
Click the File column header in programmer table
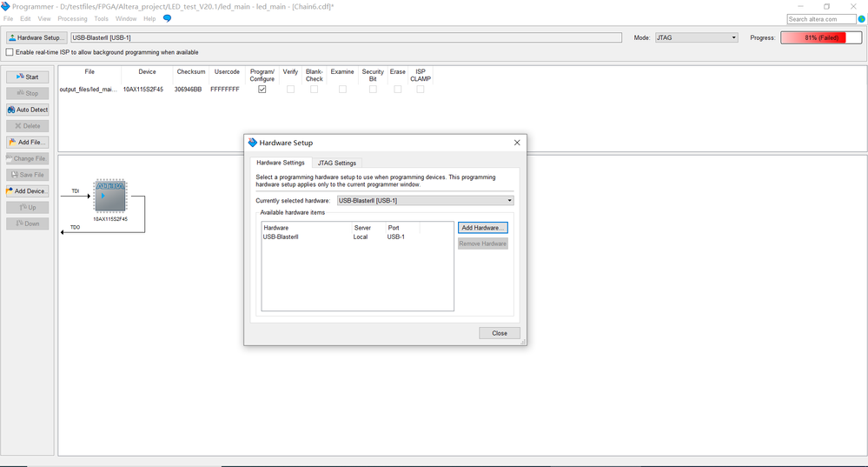[x=89, y=71]
